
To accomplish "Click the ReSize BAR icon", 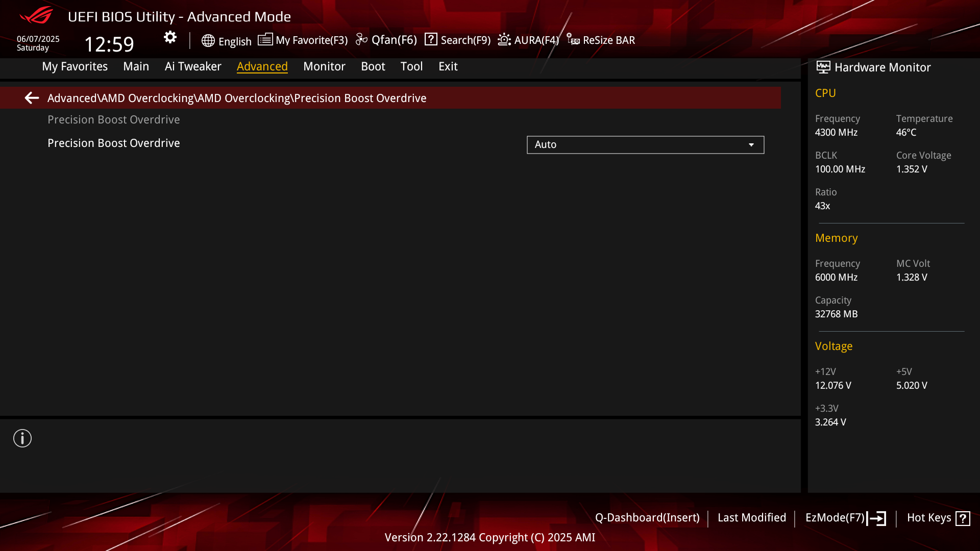I will click(x=573, y=39).
